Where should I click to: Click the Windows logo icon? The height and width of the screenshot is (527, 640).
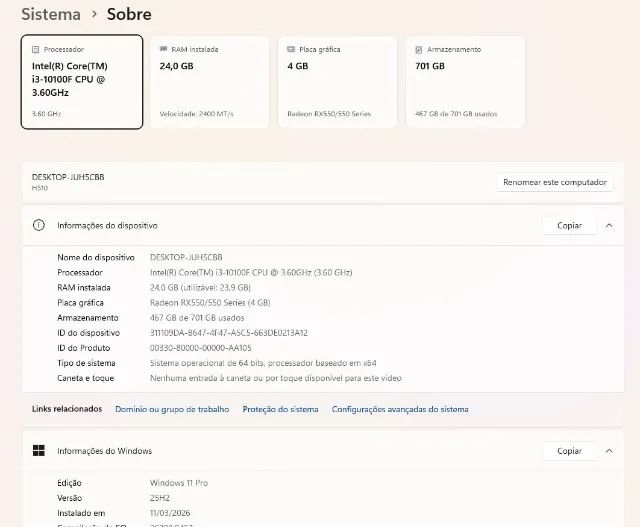[x=39, y=451]
